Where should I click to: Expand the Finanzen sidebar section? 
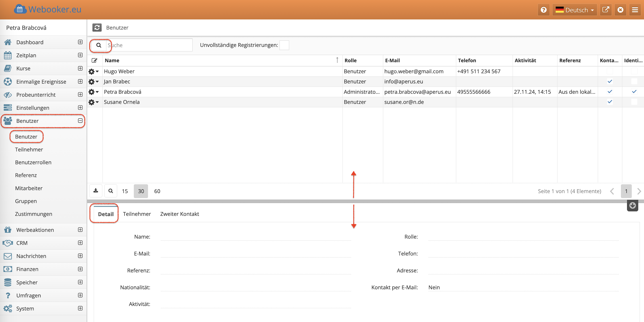coord(80,269)
